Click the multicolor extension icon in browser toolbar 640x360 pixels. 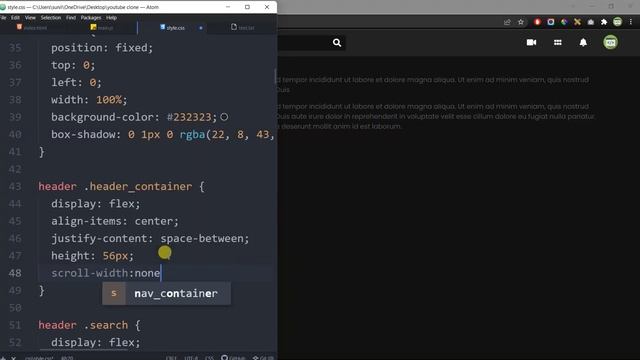(564, 22)
